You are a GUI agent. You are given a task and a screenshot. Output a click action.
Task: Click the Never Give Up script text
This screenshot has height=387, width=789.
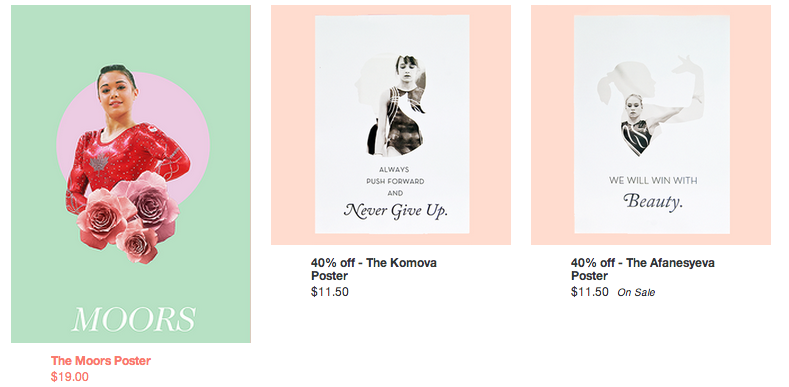[x=396, y=210]
